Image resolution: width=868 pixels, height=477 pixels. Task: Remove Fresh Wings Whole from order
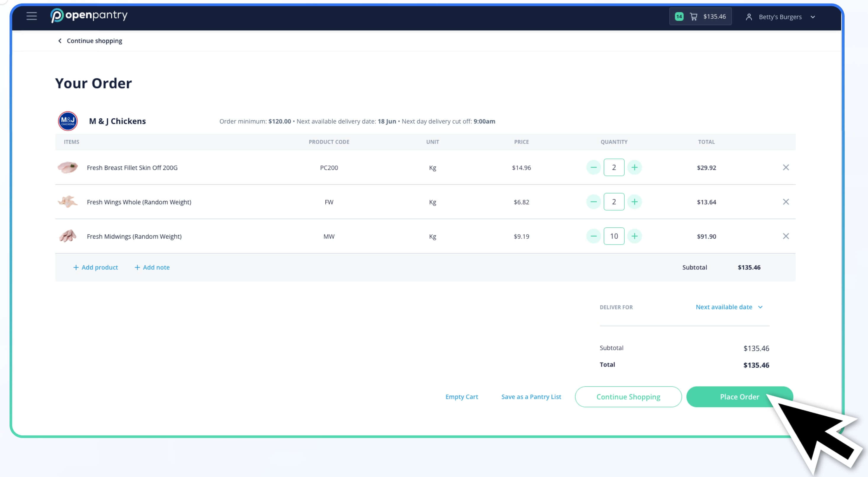pos(785,202)
